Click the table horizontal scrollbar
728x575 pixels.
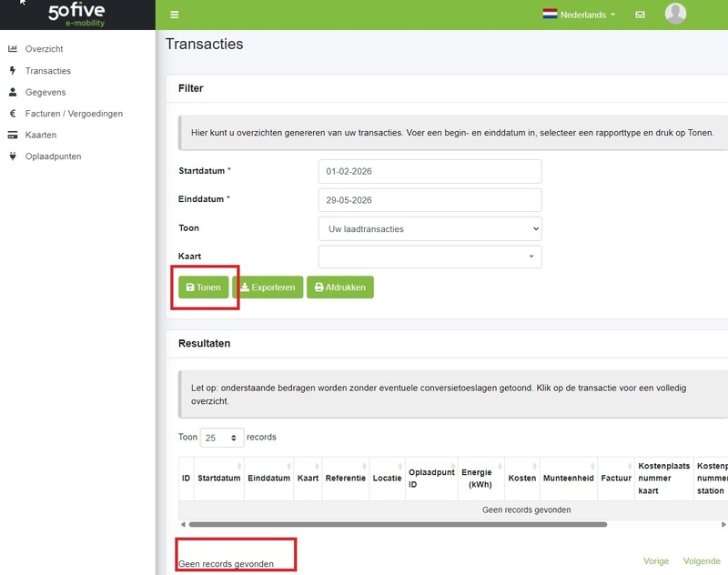[398, 524]
